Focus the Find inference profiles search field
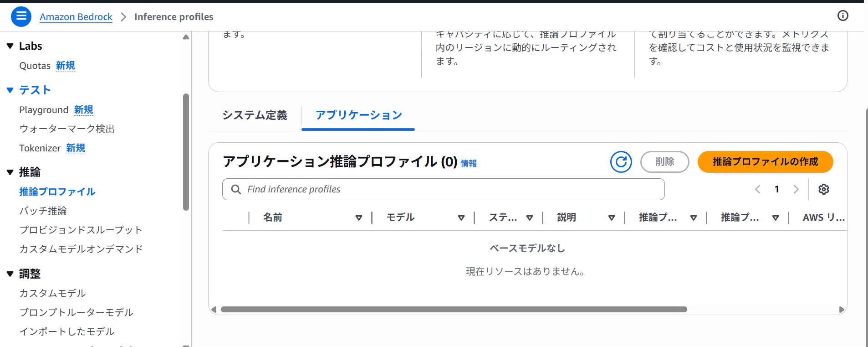 (443, 189)
